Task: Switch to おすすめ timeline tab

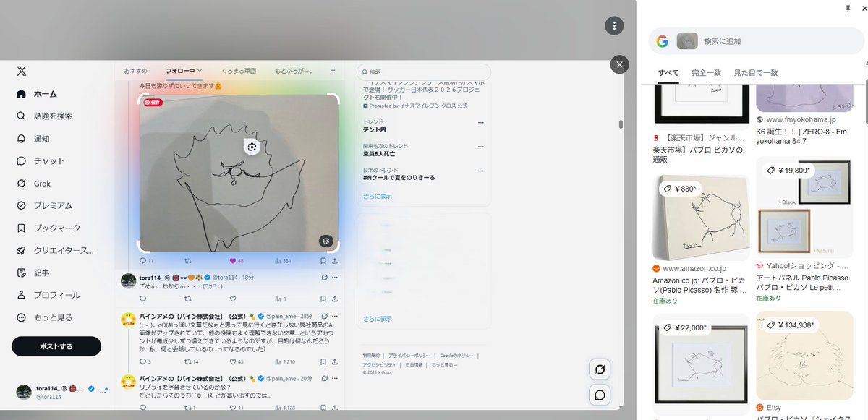Action: pyautogui.click(x=135, y=71)
